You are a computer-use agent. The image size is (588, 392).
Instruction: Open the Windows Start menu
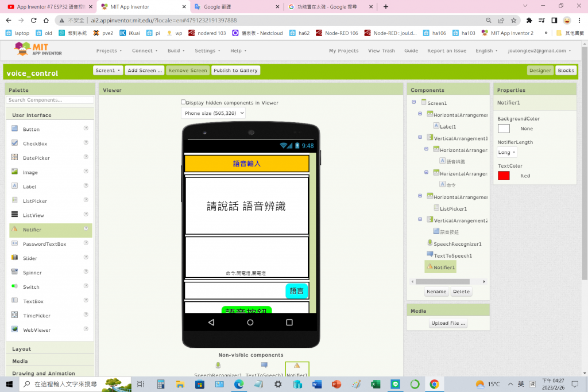[x=9, y=384]
